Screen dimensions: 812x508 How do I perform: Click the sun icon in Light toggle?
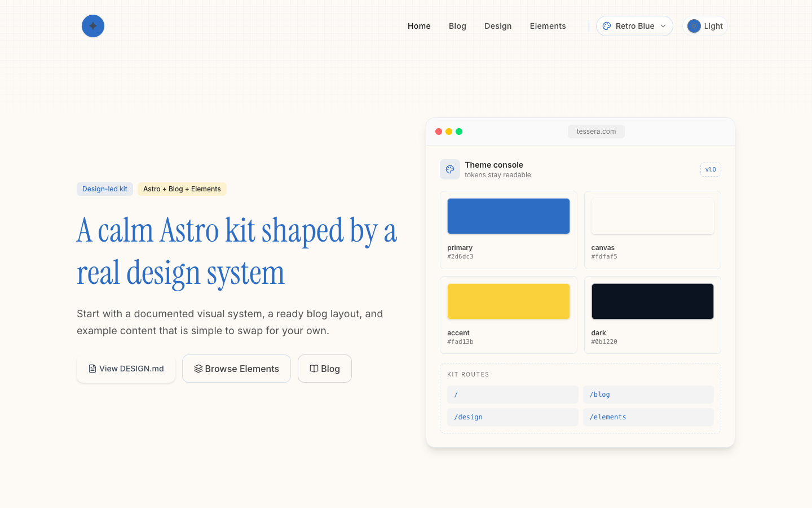click(694, 26)
